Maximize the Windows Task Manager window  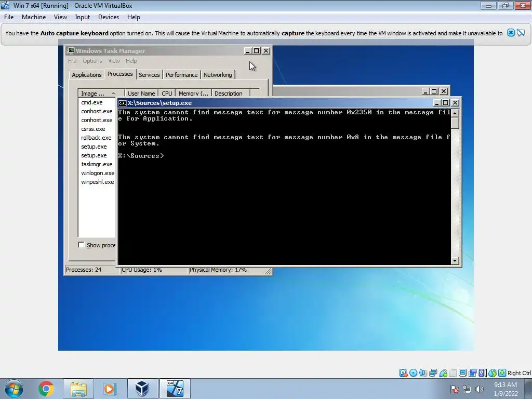pos(257,51)
